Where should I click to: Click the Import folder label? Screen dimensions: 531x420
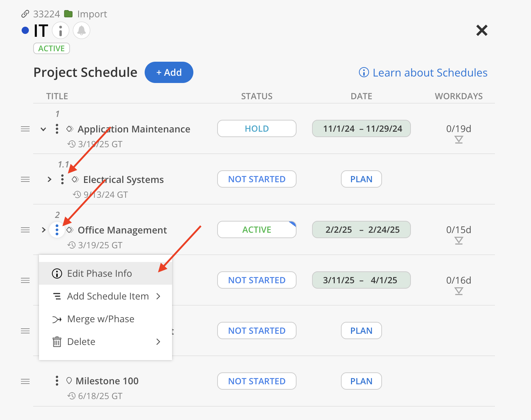click(92, 14)
